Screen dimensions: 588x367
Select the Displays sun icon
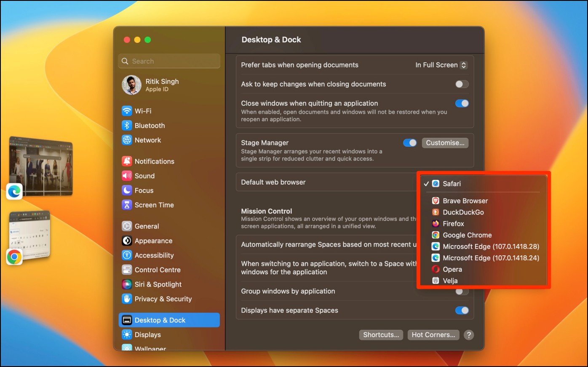coord(127,335)
